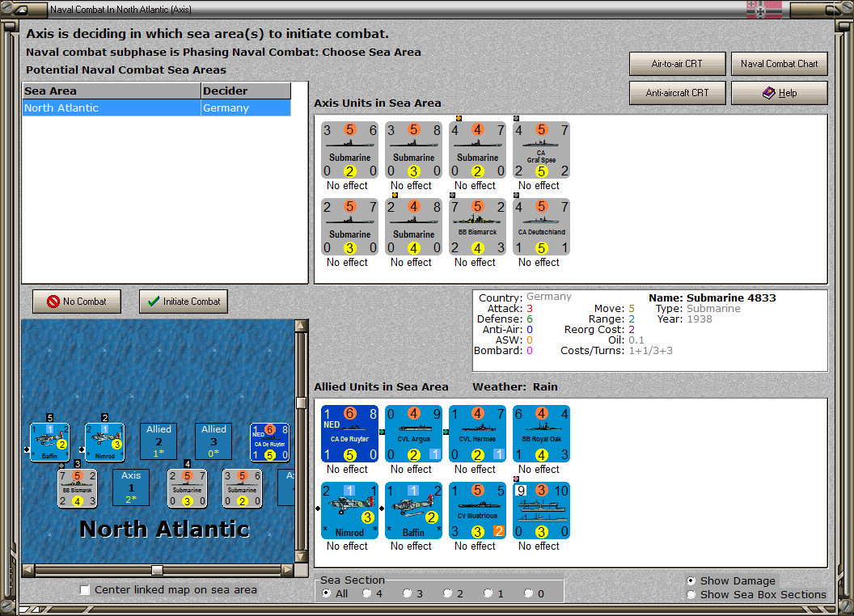Open the Anti-aircraft CRT
Screen dimensions: 854x616
click(677, 93)
